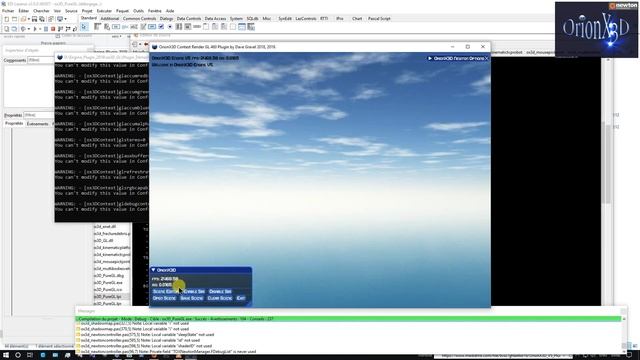Click the Save Scene button

click(192, 298)
